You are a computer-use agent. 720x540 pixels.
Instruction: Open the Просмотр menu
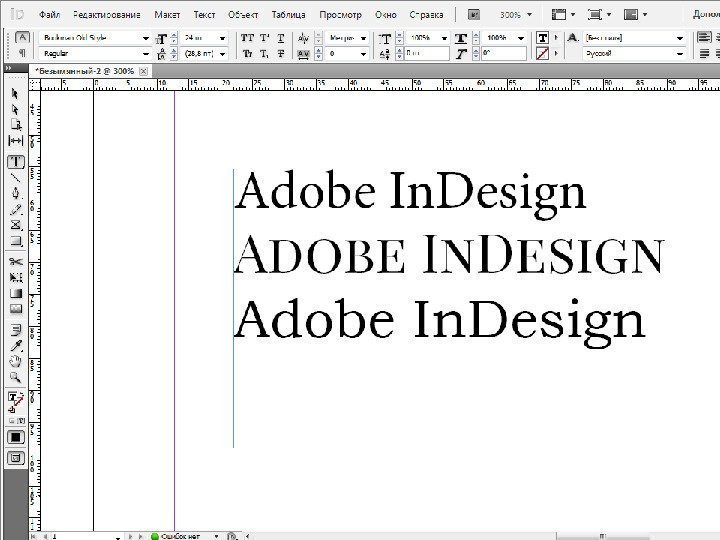point(340,15)
